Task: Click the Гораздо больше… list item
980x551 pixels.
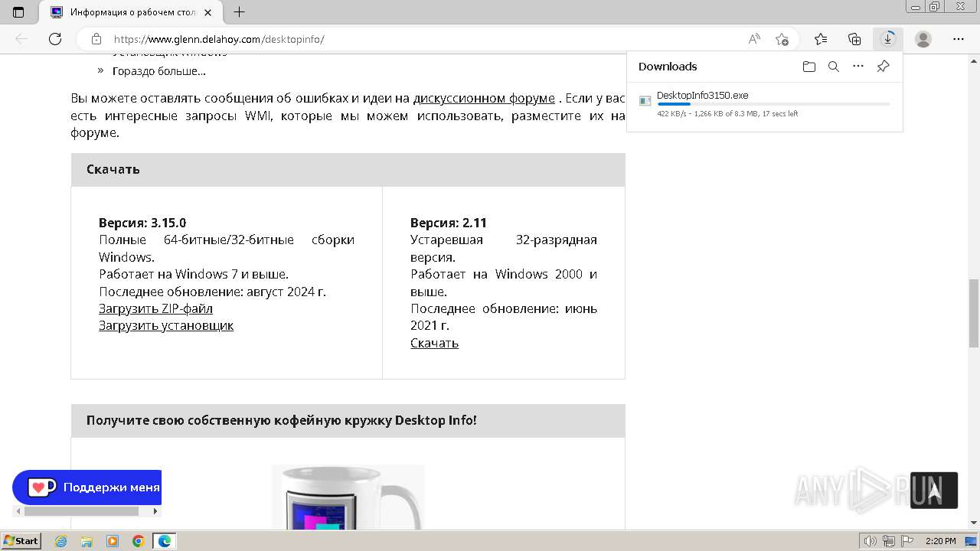Action: [159, 71]
